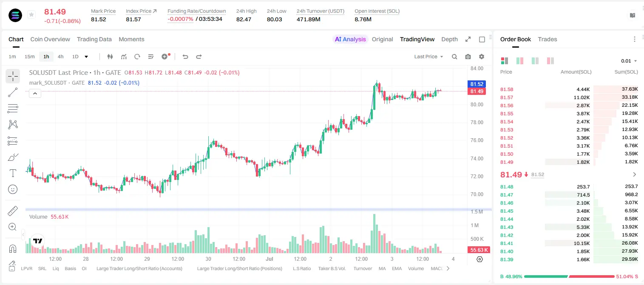Open the 0.01 price grouping dropdown

[x=629, y=61]
